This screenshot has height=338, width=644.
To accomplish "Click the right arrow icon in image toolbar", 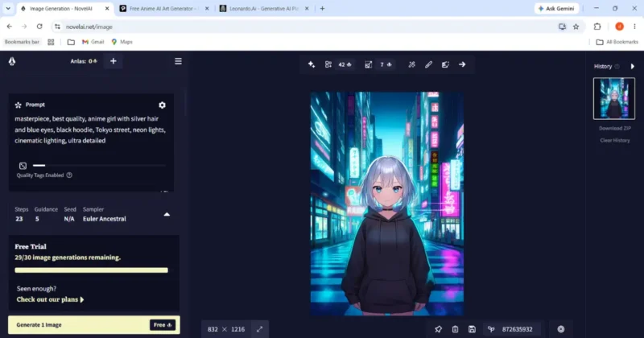I will pyautogui.click(x=462, y=64).
